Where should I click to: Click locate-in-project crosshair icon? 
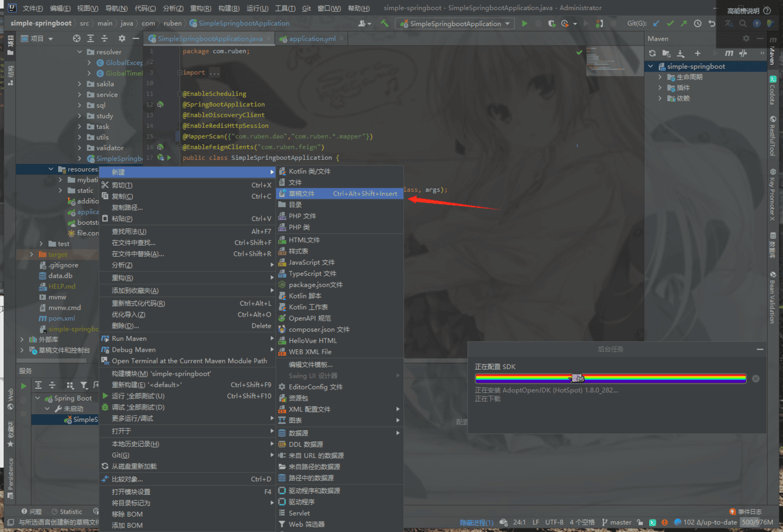[76, 38]
